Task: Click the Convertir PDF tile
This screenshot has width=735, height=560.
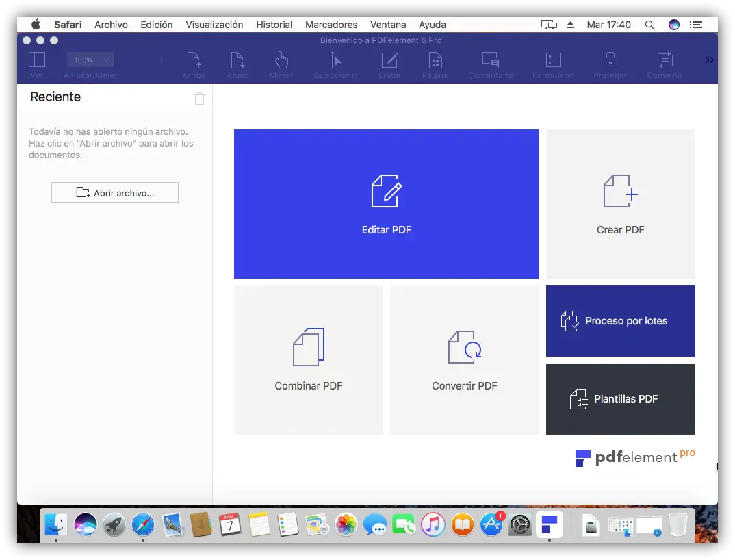Action: (x=465, y=360)
